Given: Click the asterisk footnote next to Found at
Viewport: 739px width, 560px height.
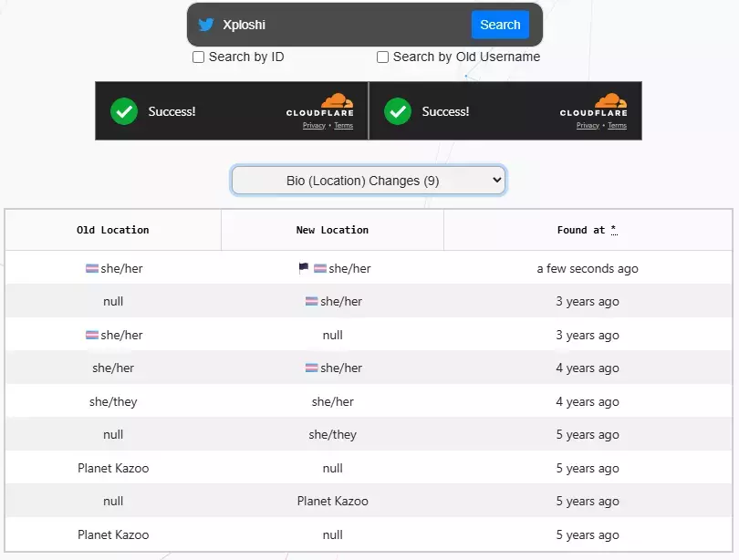Looking at the screenshot, I should 614,229.
